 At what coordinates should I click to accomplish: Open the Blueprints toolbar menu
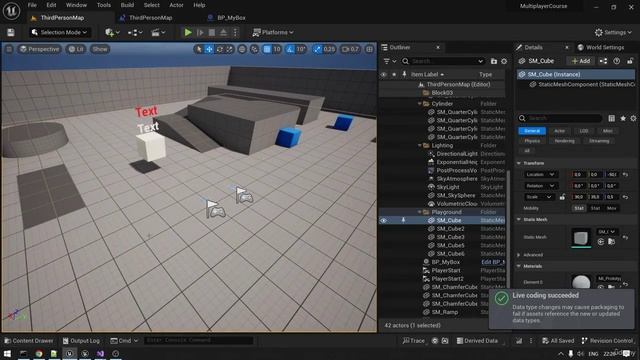point(135,32)
